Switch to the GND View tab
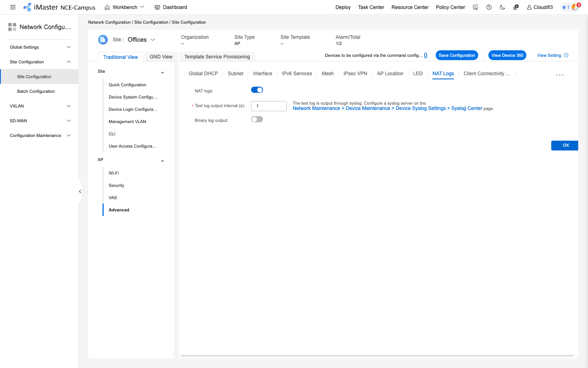Screen dimensions: 588x368 [x=161, y=56]
